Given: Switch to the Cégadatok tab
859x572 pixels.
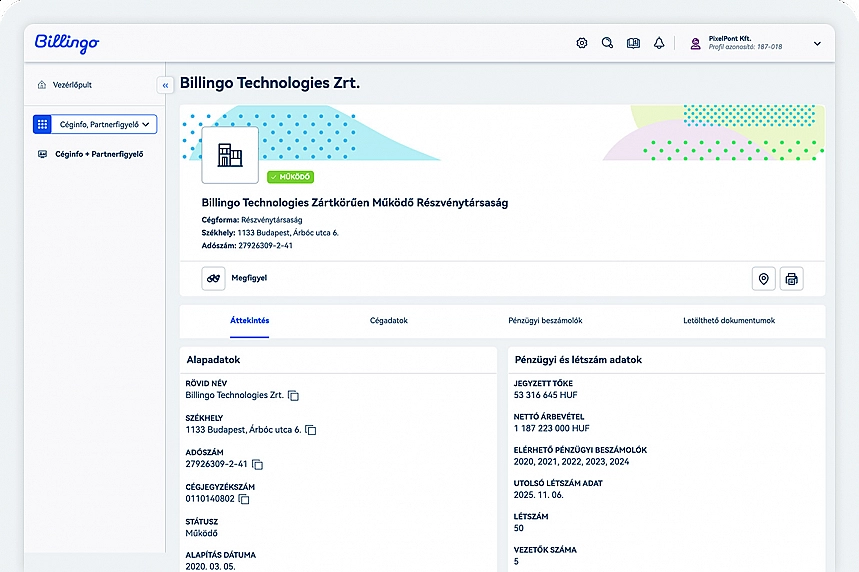Looking at the screenshot, I should pos(389,321).
